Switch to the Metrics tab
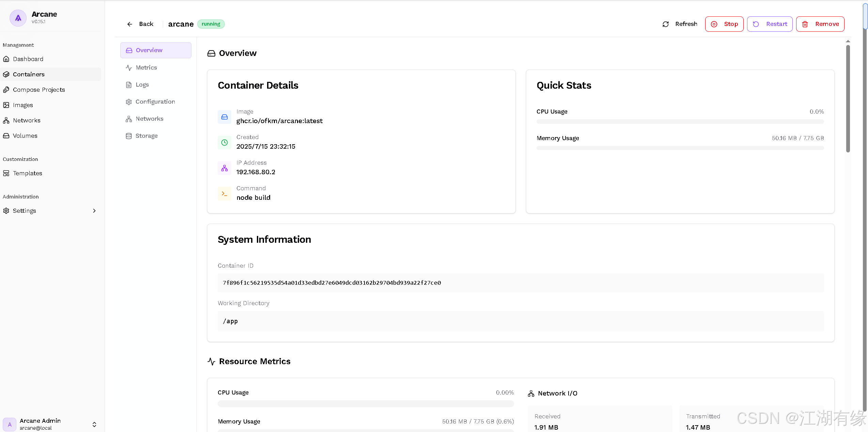This screenshot has width=868, height=432. (146, 68)
